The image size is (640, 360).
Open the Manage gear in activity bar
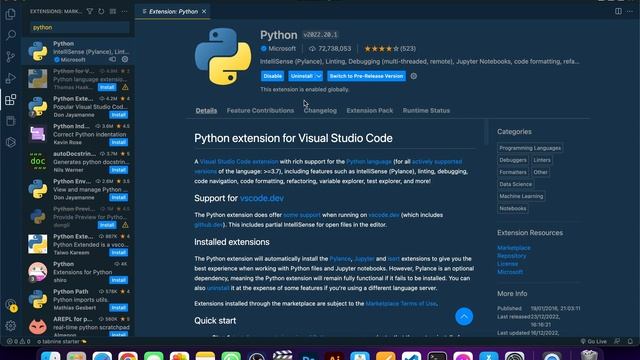click(11, 326)
